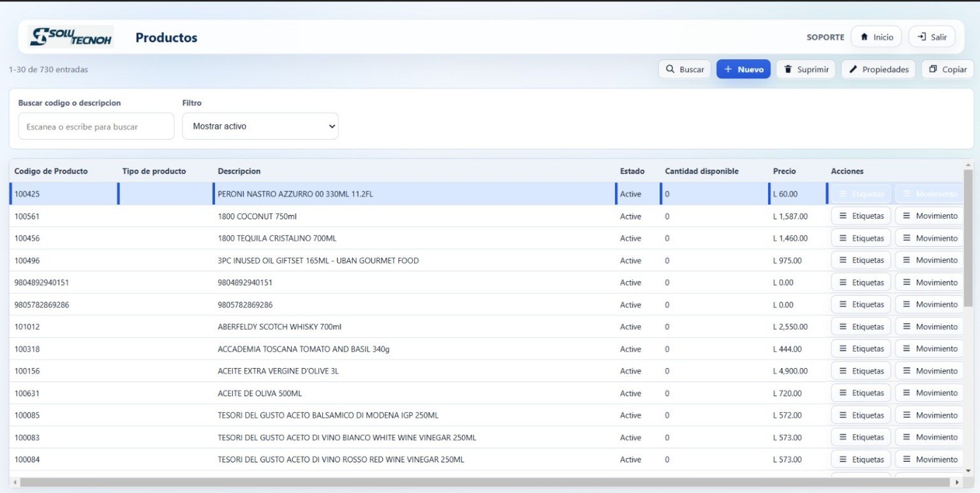Click the scroll down arrow
Viewport: 980px width, 493px height.
[969, 471]
